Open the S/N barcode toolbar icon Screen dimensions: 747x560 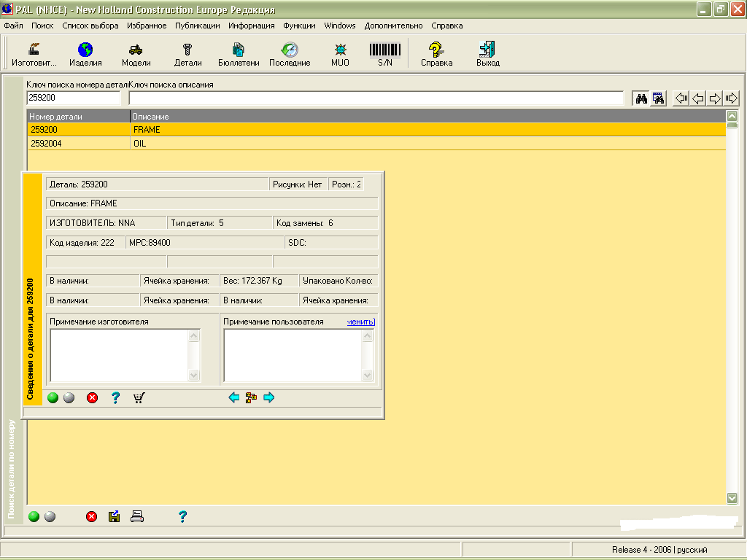(x=385, y=54)
